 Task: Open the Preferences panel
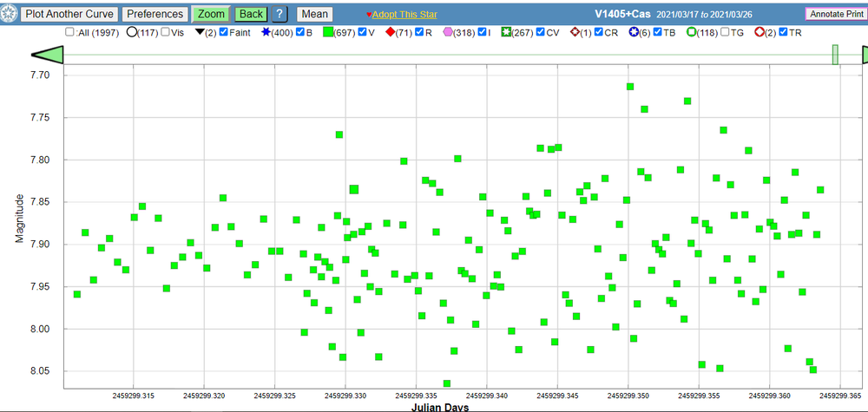coord(155,14)
